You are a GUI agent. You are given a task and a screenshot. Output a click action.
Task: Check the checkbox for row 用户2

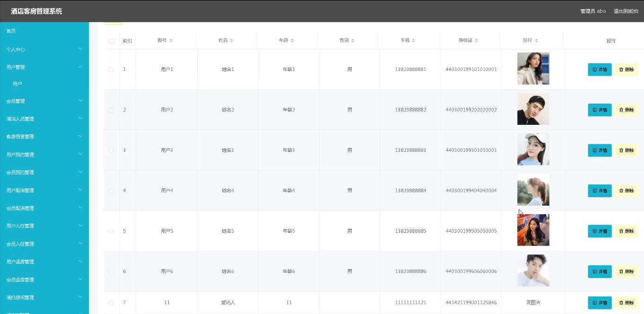click(x=111, y=110)
